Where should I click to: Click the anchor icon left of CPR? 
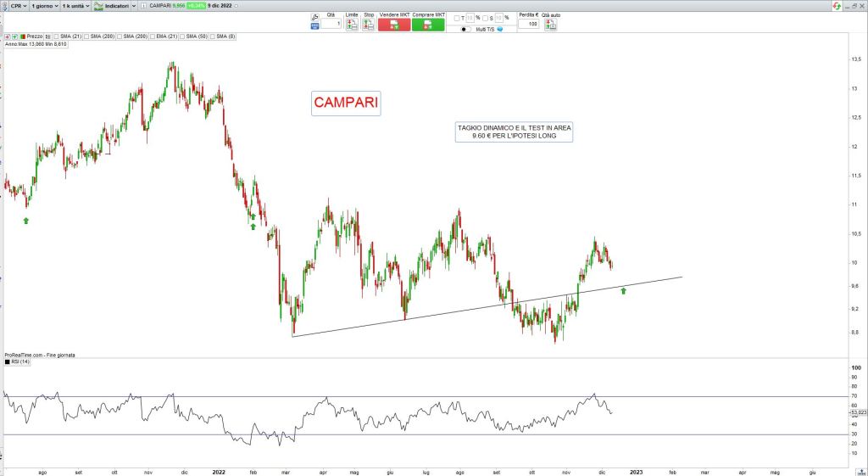(x=5, y=6)
